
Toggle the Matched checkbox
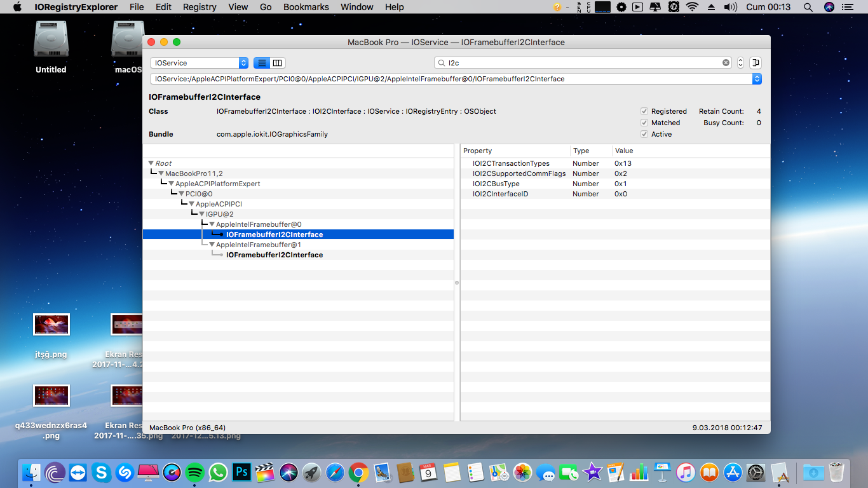pos(644,123)
